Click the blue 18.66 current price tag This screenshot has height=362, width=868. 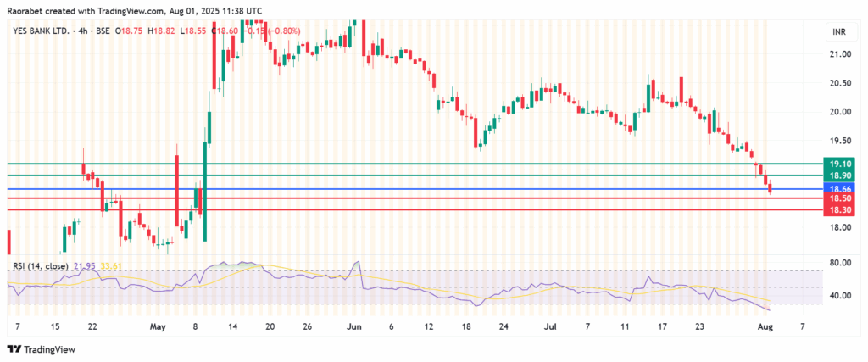coord(839,188)
